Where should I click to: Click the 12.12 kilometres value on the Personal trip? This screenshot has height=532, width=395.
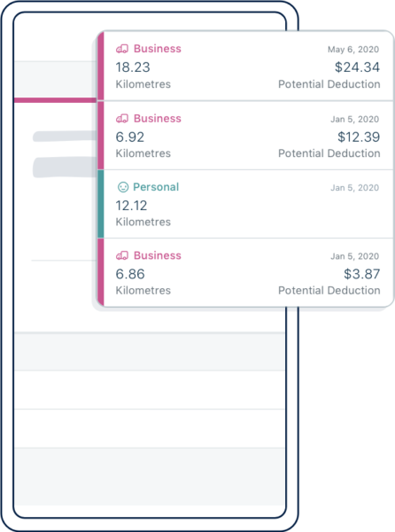click(131, 206)
